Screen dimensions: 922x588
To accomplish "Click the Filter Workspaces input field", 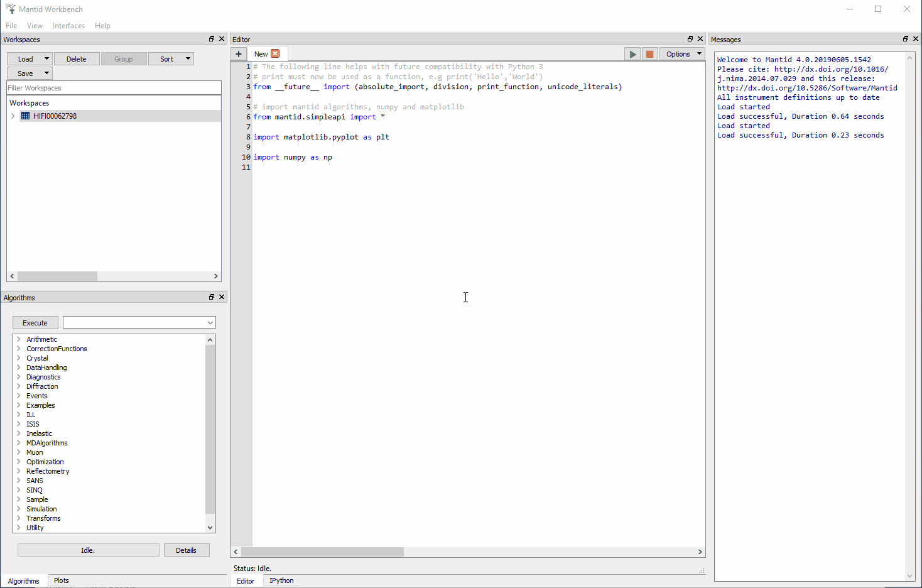I will tap(114, 87).
